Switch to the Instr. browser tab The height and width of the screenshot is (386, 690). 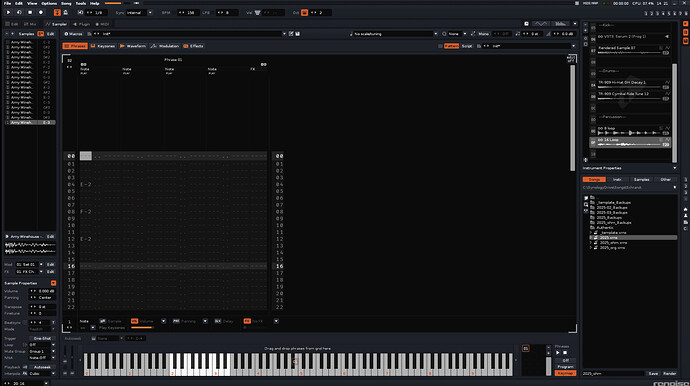[x=617, y=180]
